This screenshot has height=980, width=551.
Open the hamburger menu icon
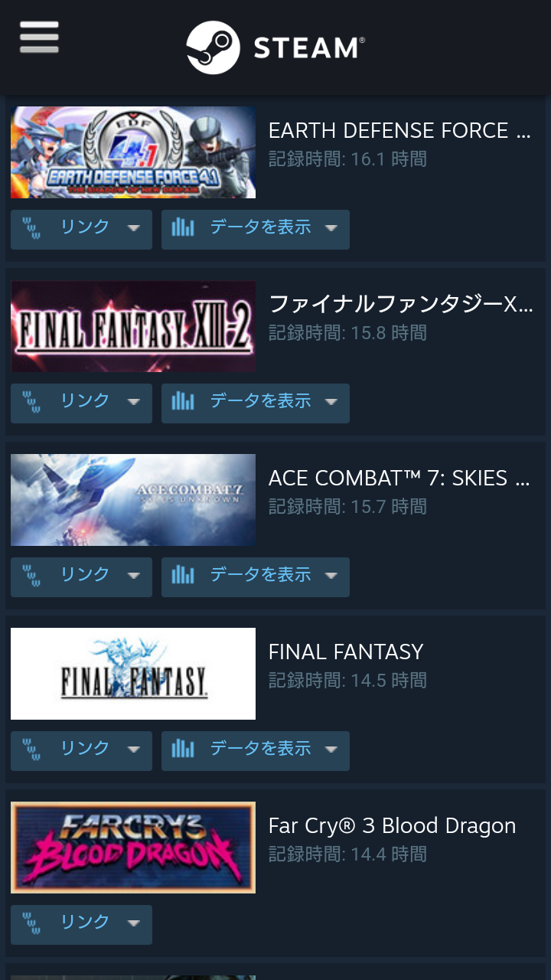(x=39, y=37)
